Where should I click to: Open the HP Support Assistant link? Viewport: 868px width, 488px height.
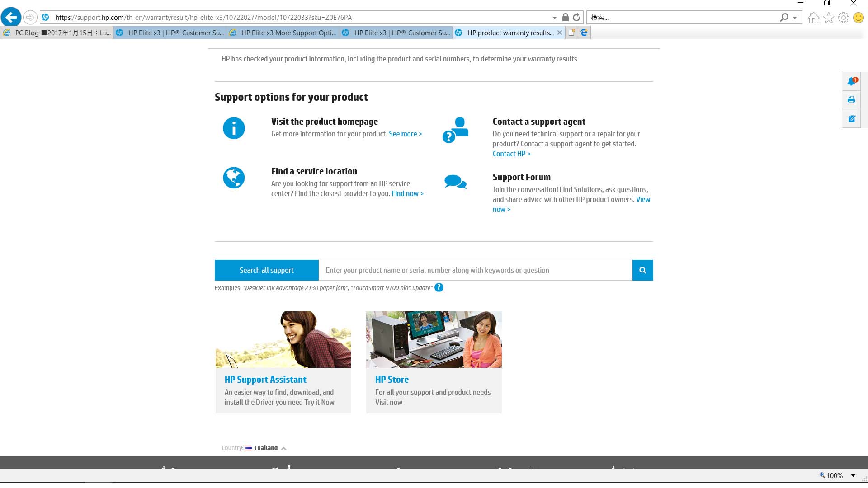coord(265,380)
